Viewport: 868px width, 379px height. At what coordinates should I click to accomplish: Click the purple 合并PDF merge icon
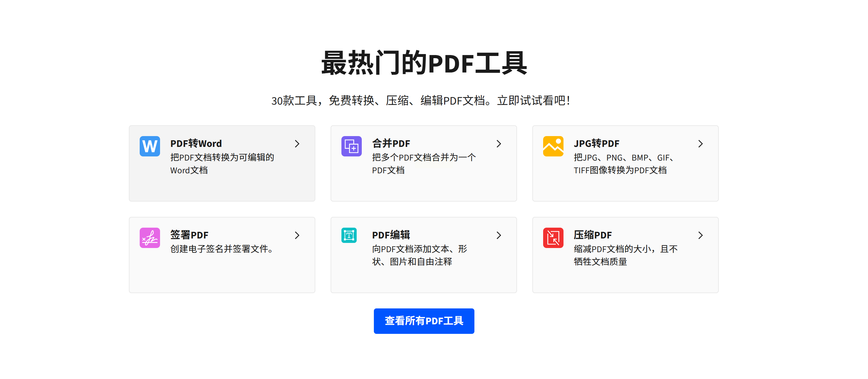[352, 146]
